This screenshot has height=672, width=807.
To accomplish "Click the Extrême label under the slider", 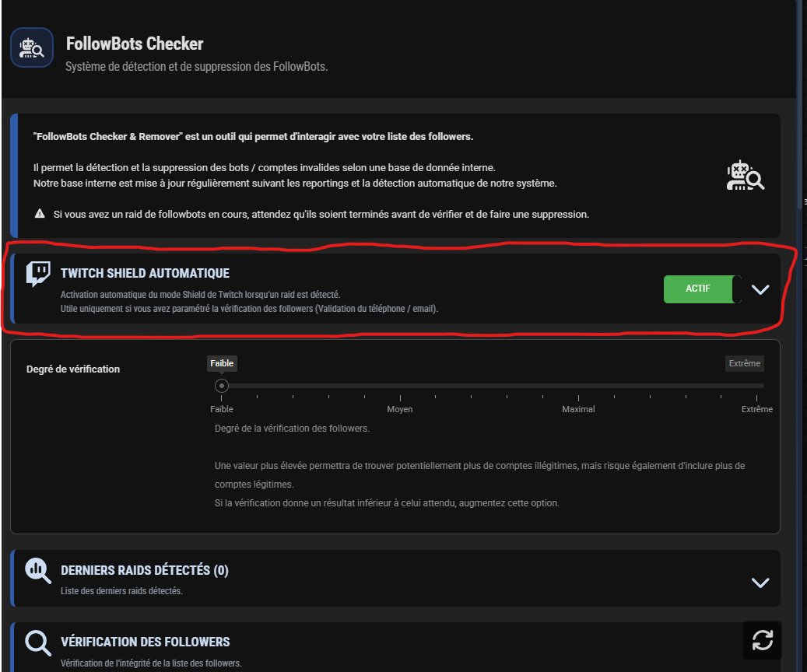I will click(x=756, y=409).
